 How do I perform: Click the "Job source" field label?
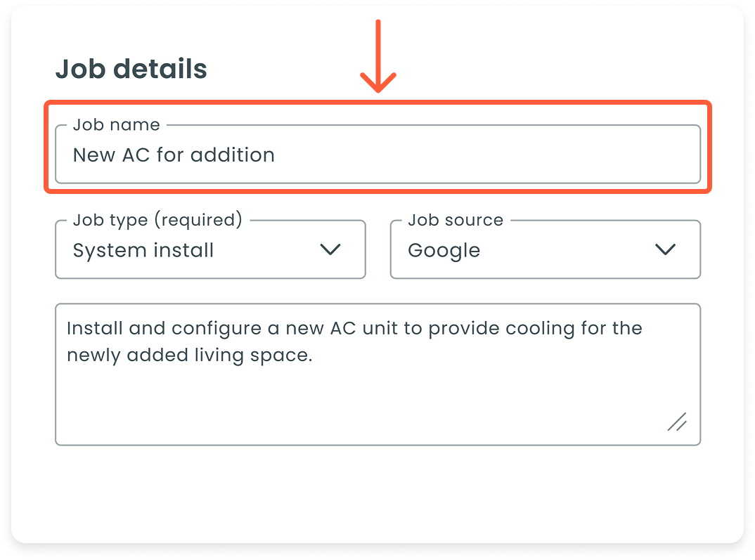click(x=456, y=221)
